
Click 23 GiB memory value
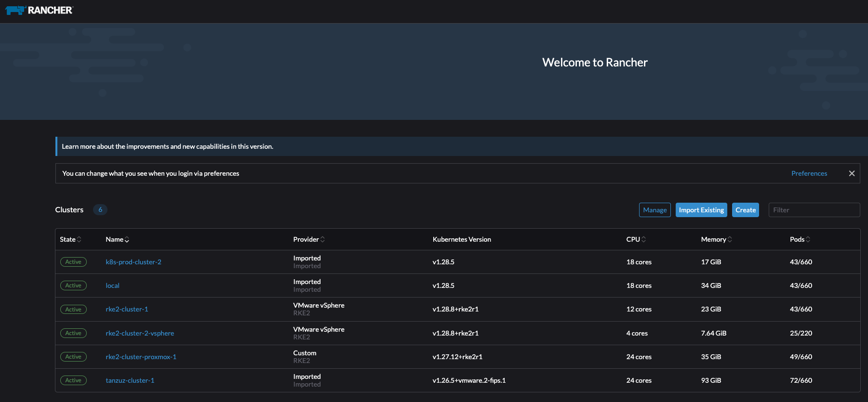tap(711, 309)
